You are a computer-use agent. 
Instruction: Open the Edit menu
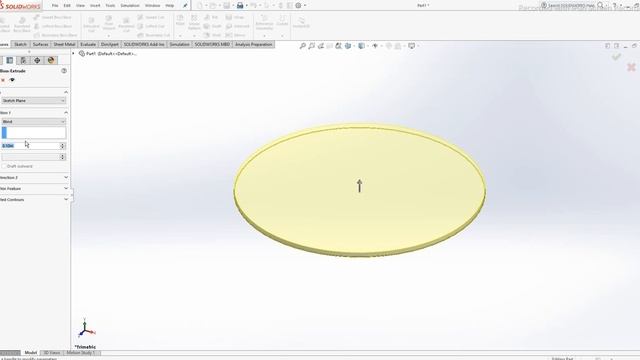point(67,6)
